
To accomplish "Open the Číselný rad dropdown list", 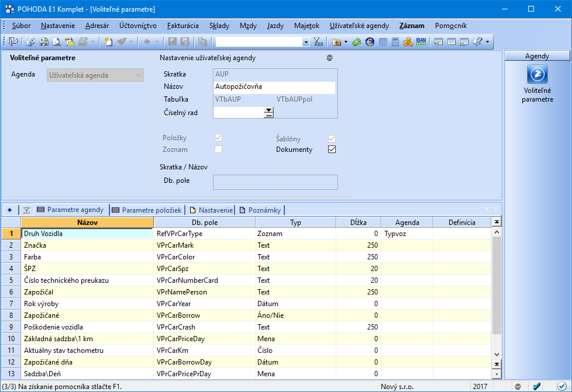I will pos(268,110).
